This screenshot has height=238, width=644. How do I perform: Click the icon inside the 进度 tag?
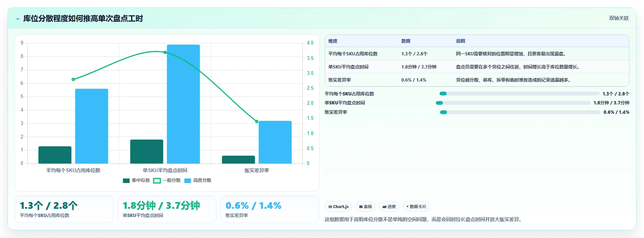(x=384, y=207)
